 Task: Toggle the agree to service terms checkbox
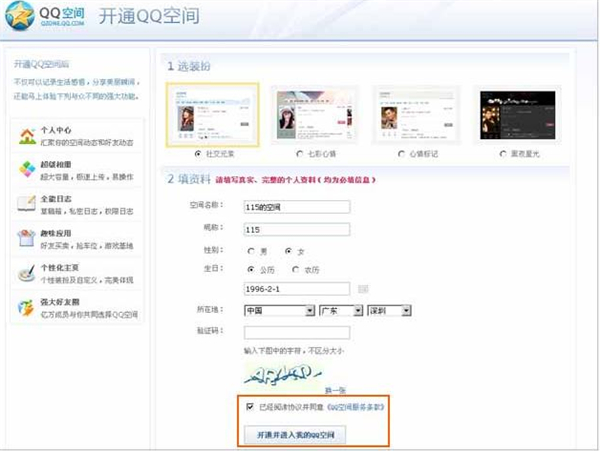coord(250,407)
